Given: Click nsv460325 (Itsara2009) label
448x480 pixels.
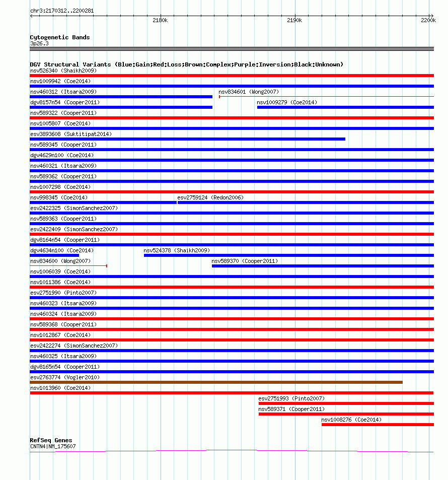Looking at the screenshot, I should click(x=63, y=356).
